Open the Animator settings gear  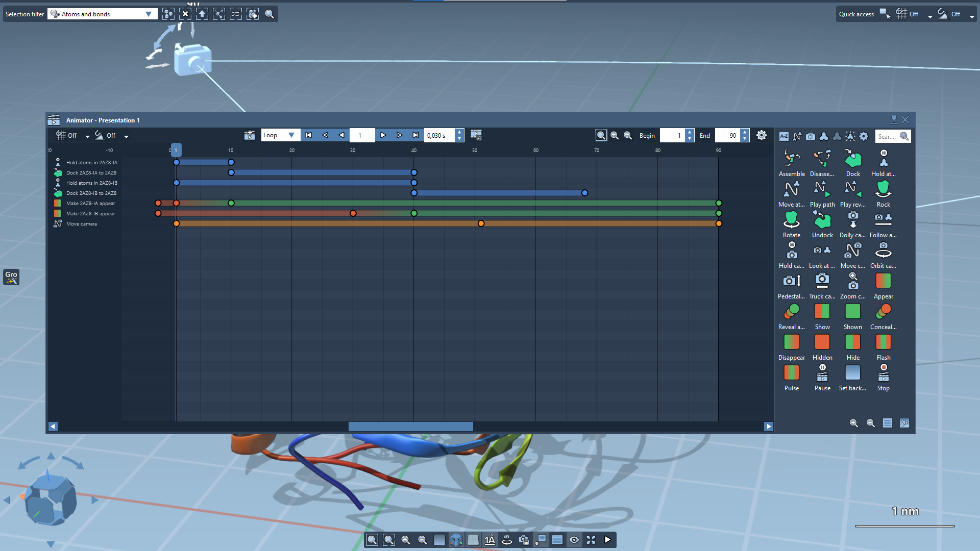[761, 135]
